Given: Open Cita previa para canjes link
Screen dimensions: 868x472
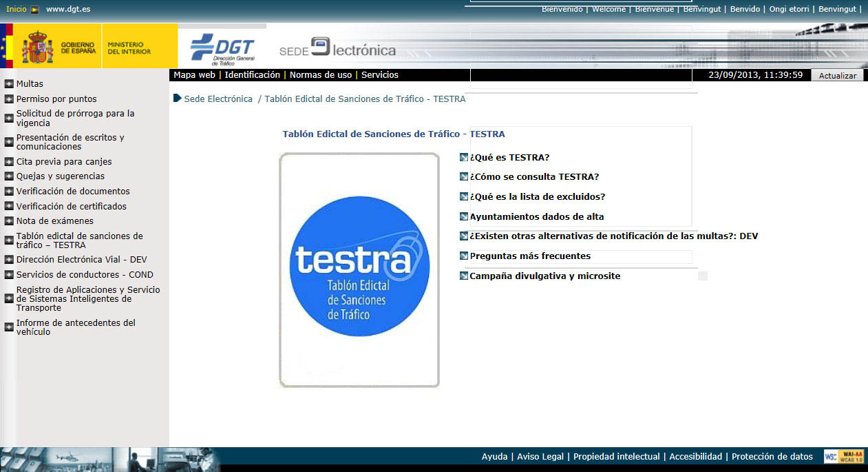Looking at the screenshot, I should tap(64, 162).
